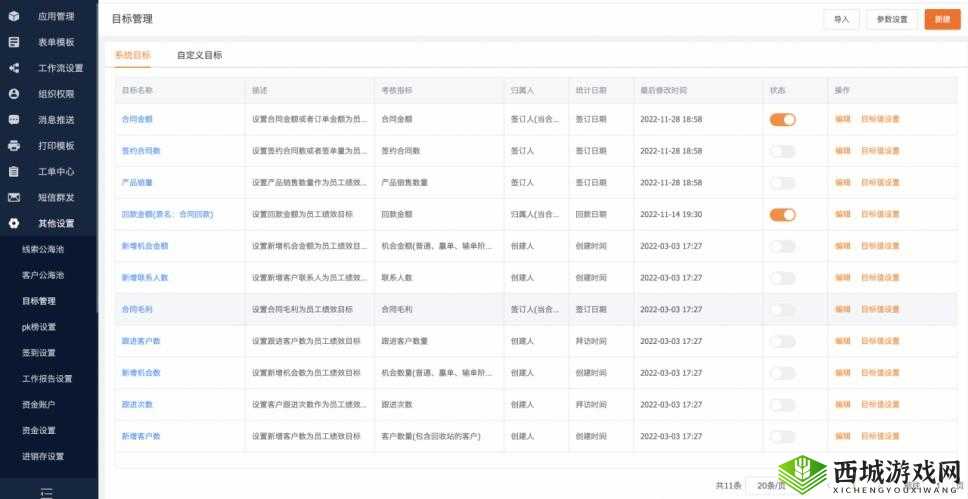The image size is (968, 499).
Task: Open the 合同金额 target name link
Action: tap(137, 119)
